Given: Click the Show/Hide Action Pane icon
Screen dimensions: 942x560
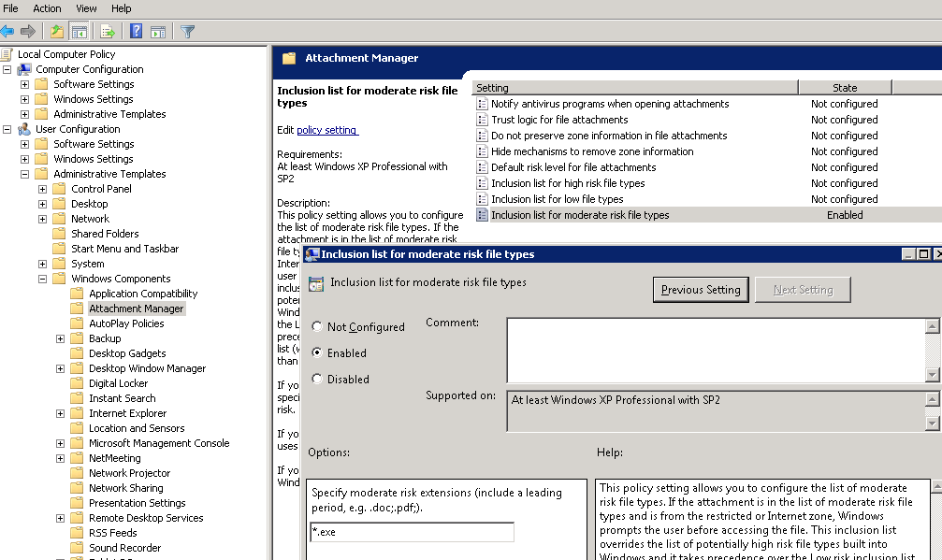Looking at the screenshot, I should tap(158, 32).
